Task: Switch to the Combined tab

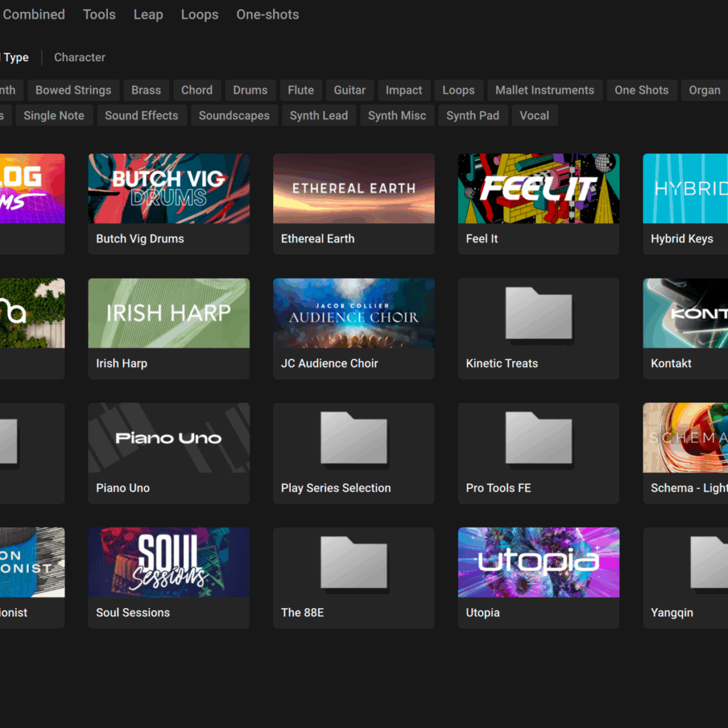Action: coord(33,14)
